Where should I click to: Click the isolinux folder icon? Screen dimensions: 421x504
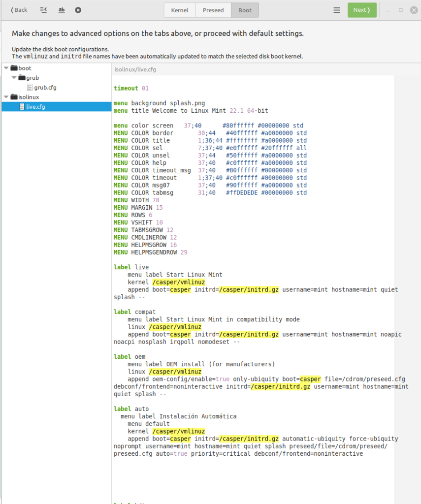[14, 97]
